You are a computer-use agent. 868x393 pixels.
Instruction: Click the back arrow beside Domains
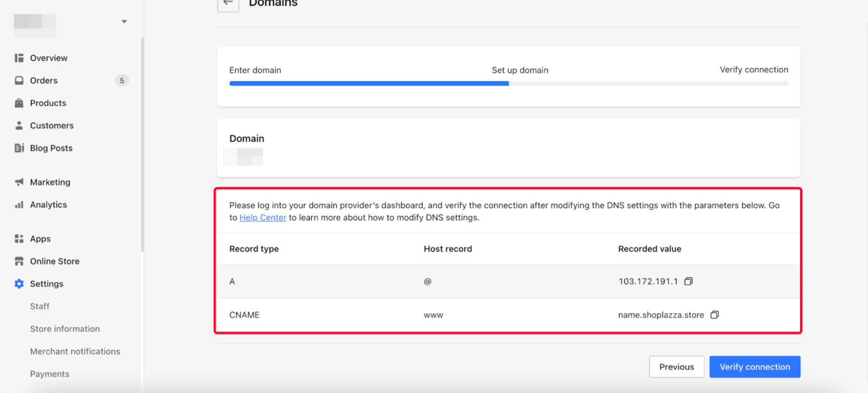tap(228, 3)
